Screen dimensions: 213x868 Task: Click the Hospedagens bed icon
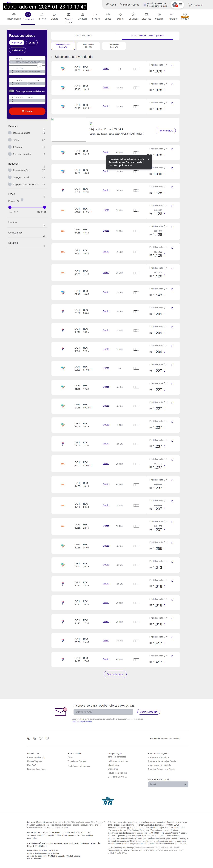[14, 15]
